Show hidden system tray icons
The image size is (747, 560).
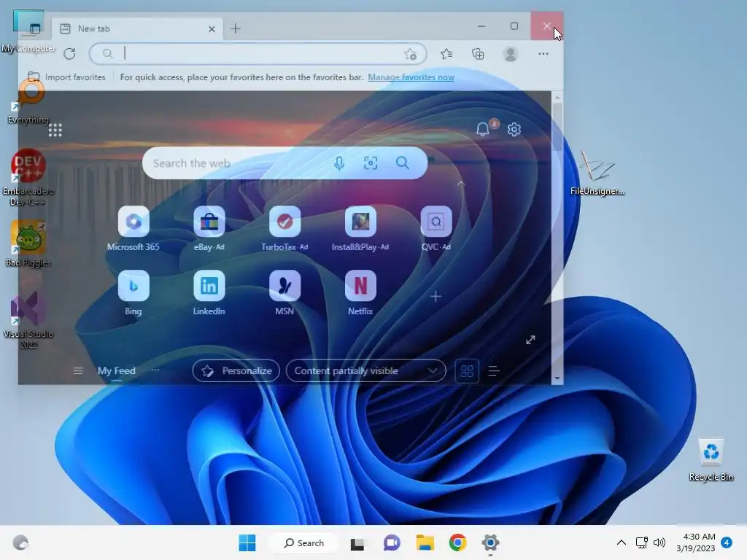click(x=622, y=542)
